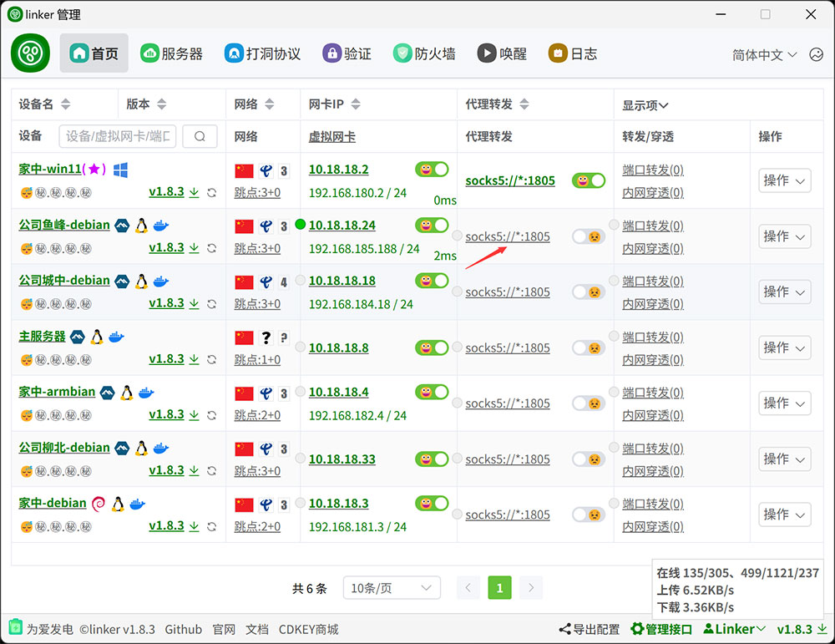835x644 pixels.
Task: Click the device search input field
Action: [117, 137]
